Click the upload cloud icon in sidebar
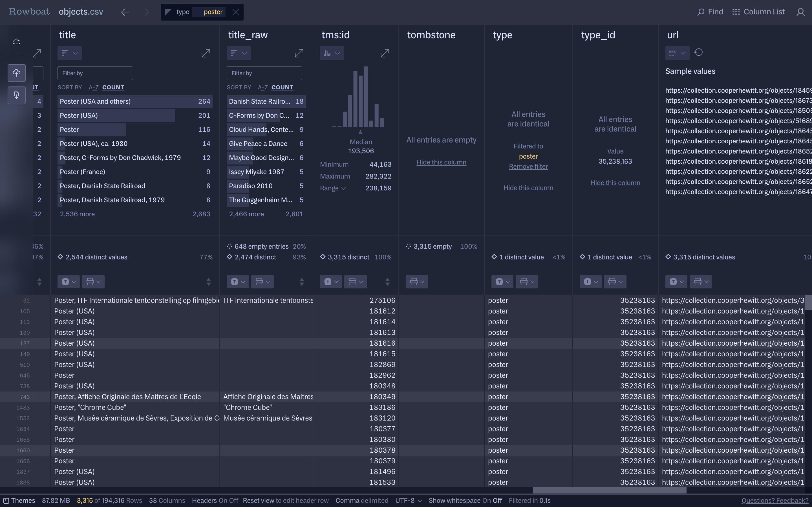 (16, 73)
